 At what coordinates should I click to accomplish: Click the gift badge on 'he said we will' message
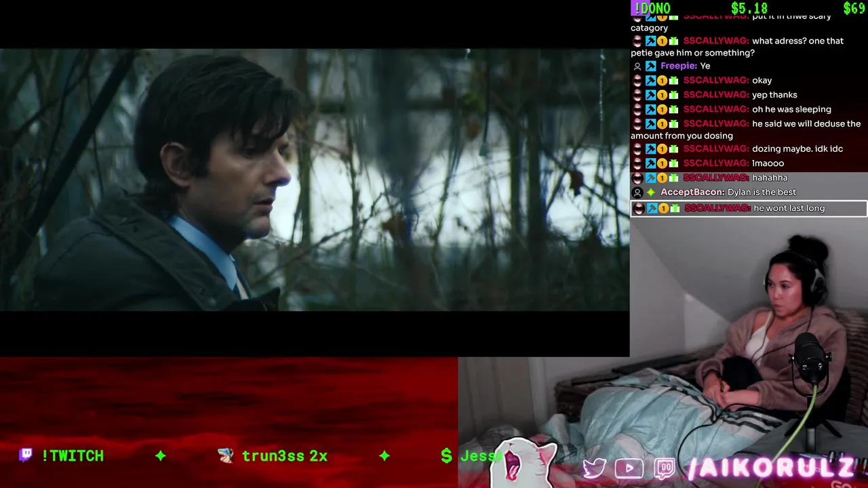click(673, 124)
